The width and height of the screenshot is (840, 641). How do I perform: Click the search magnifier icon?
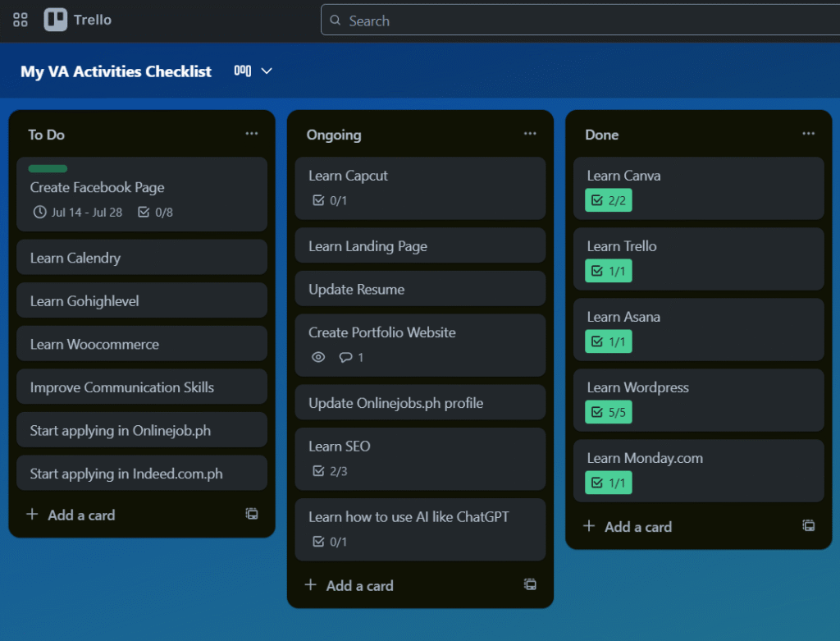coord(336,21)
